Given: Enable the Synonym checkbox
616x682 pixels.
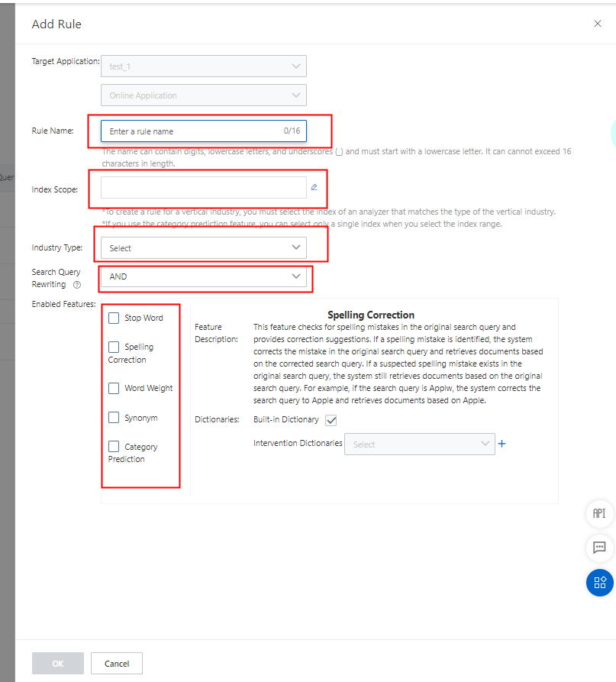Looking at the screenshot, I should tap(114, 418).
